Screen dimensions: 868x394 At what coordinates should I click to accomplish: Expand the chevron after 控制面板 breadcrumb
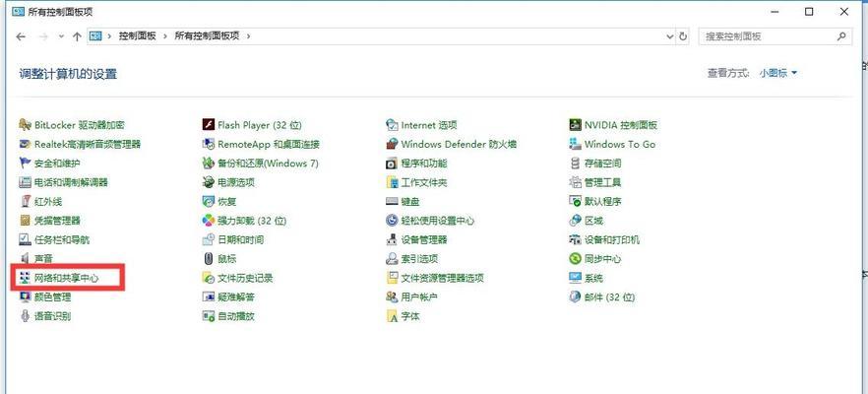pyautogui.click(x=165, y=36)
